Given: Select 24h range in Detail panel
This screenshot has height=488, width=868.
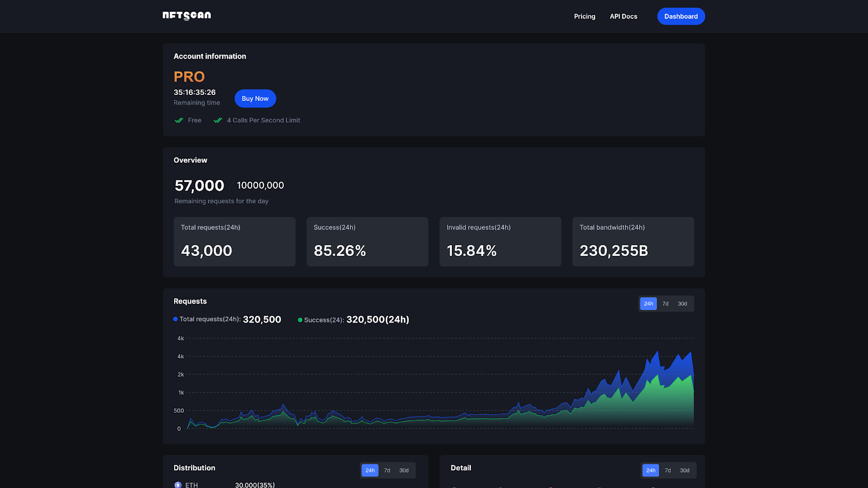Looking at the screenshot, I should [x=650, y=471].
